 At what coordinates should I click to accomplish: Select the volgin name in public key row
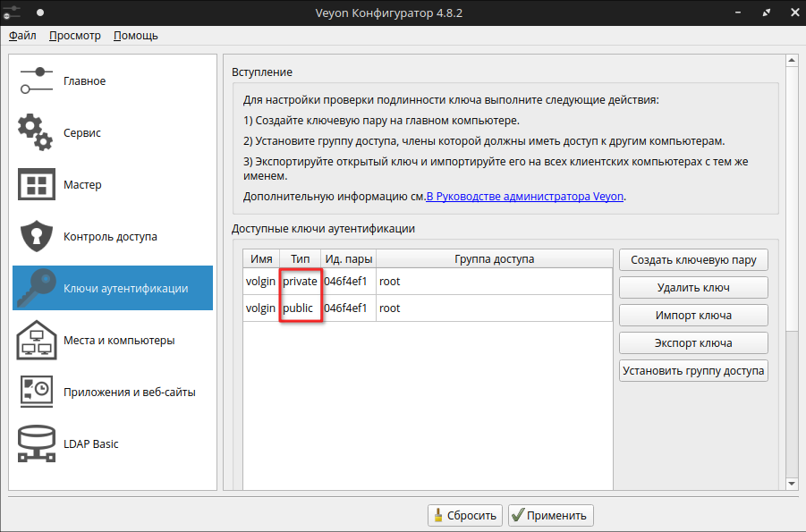pyautogui.click(x=260, y=308)
